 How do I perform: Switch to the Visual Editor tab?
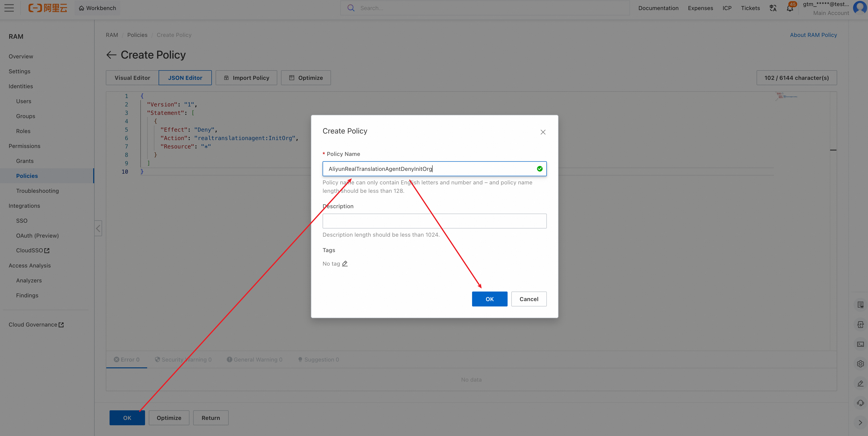(x=132, y=78)
